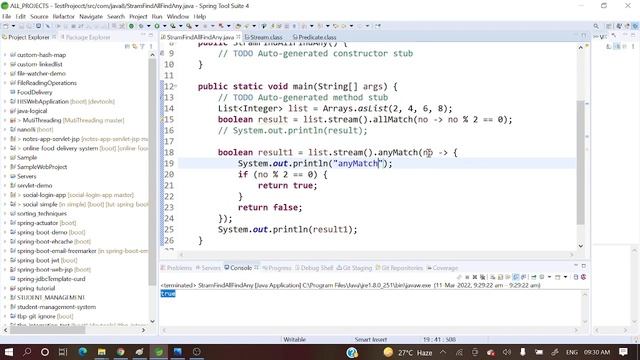Open the External Tools dropdown arrow
Screen dimensions: 640x360
click(196, 26)
